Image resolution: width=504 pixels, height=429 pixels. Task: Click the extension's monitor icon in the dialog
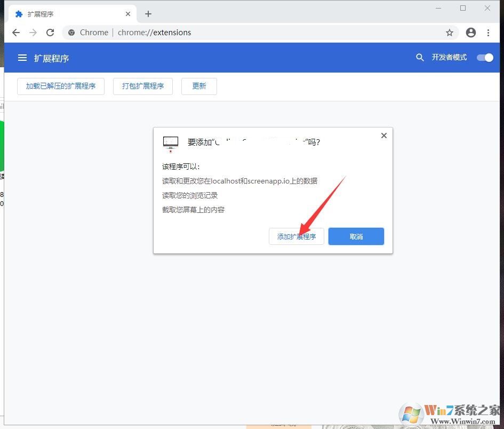[170, 142]
